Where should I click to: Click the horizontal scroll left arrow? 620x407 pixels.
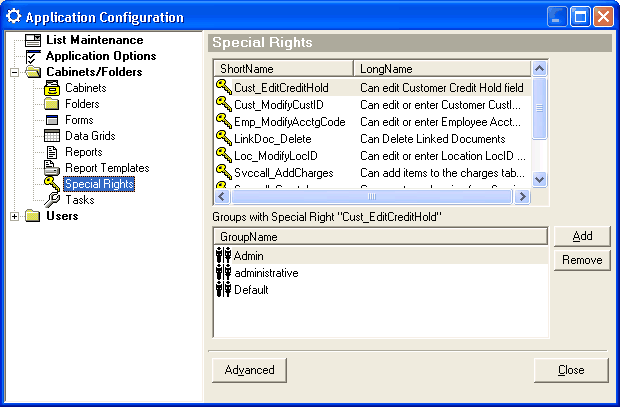[x=222, y=197]
